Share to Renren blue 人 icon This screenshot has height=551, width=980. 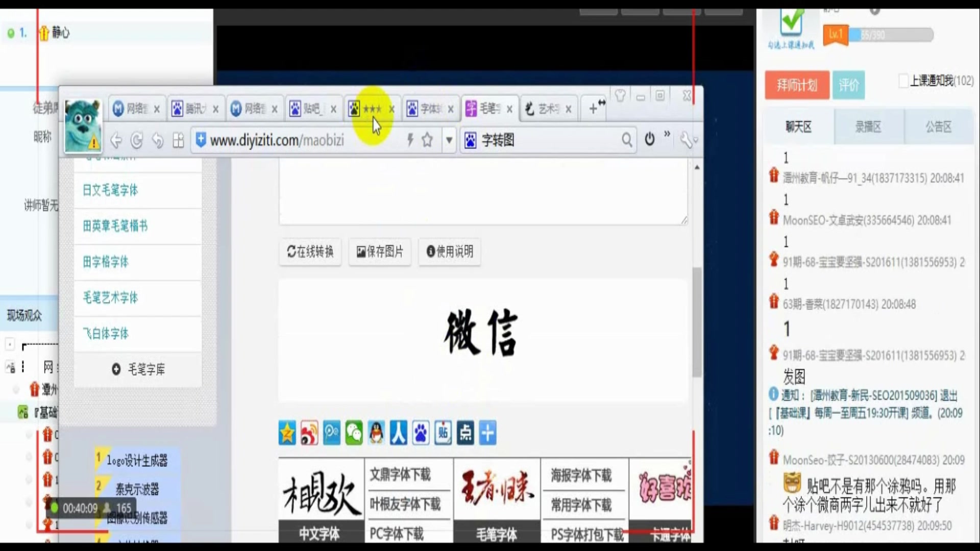(x=399, y=433)
